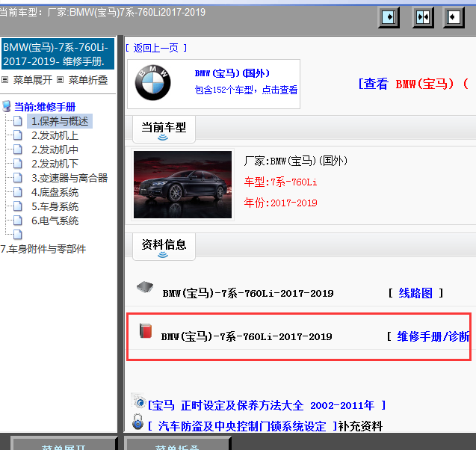Click the red book icon in 维修手册 row
476x450 pixels.
point(146,330)
